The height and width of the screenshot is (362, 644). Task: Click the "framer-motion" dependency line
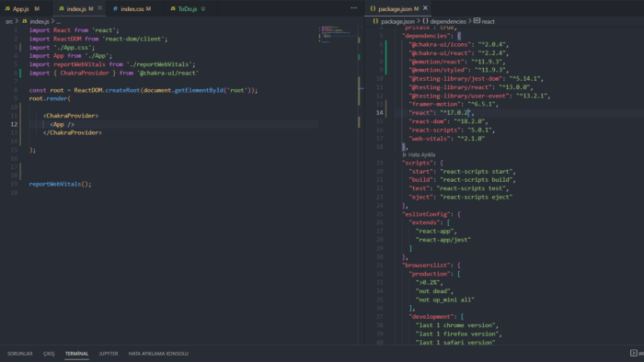[454, 104]
